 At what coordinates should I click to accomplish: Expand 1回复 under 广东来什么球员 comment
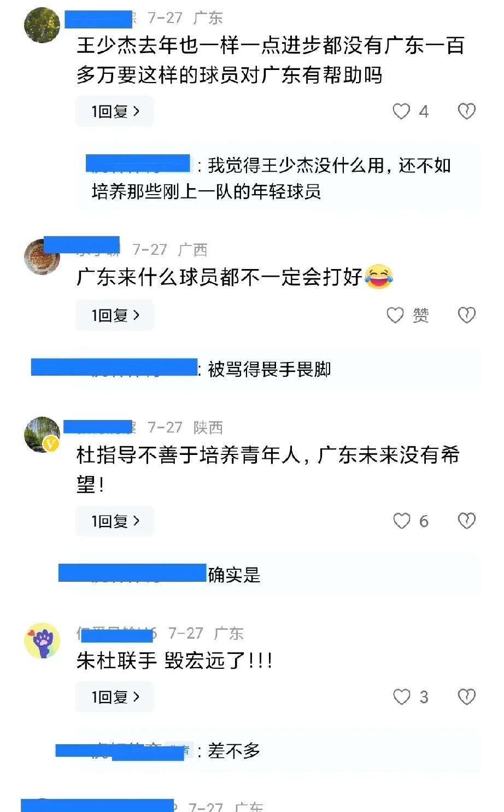115,316
